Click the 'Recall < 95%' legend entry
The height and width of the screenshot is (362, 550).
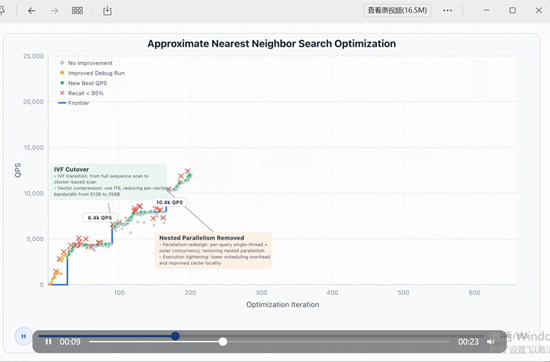coord(82,93)
